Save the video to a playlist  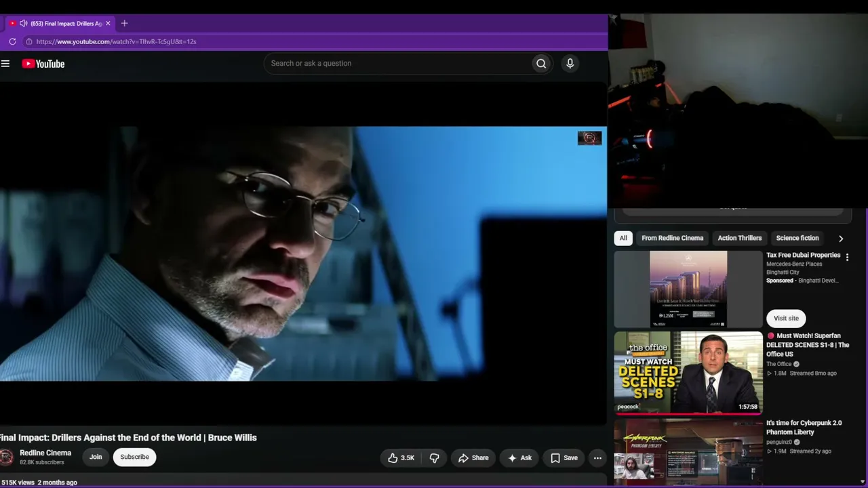click(564, 458)
